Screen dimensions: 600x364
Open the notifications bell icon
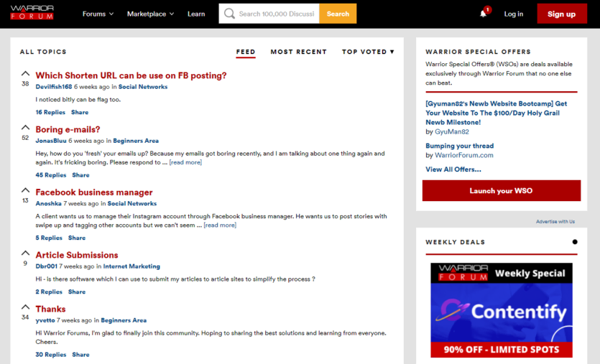coord(484,14)
